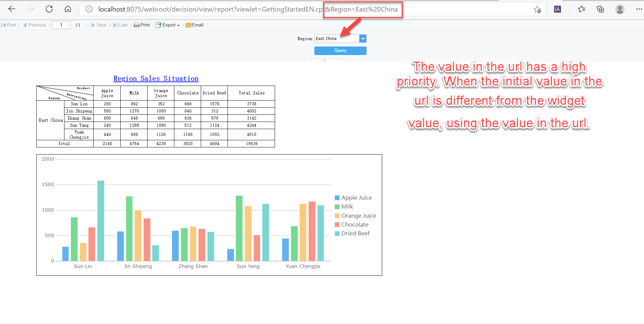The width and height of the screenshot is (644, 324).
Task: Click the page number input field
Action: point(61,25)
